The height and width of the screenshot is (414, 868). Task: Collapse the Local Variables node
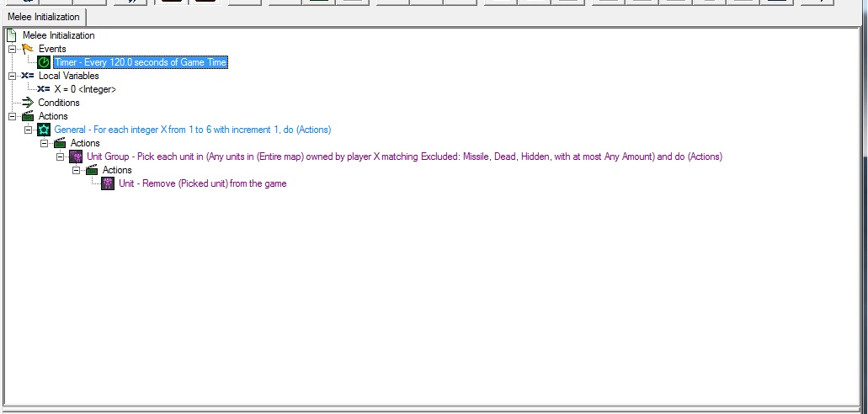coord(12,76)
